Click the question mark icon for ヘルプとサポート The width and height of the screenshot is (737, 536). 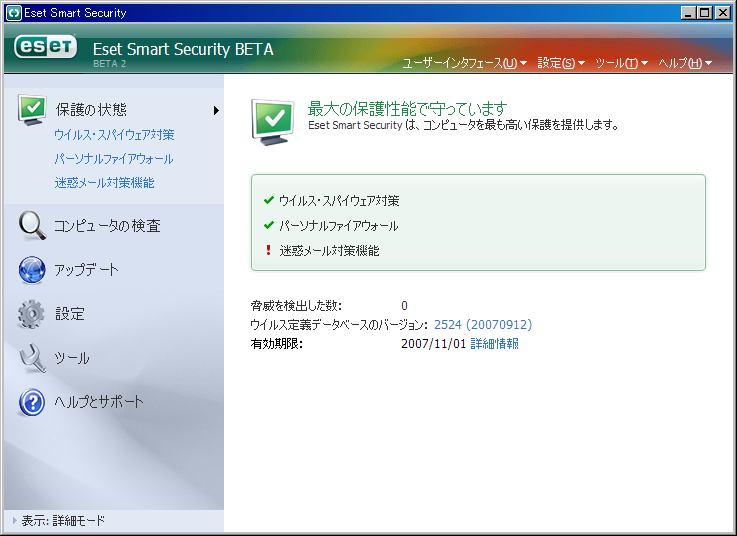(x=32, y=402)
